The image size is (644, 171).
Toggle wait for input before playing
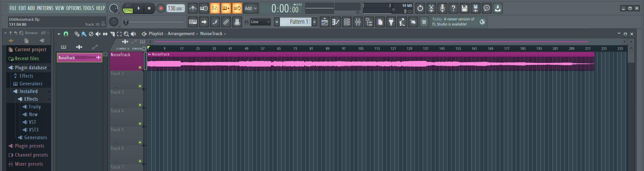coord(204,8)
